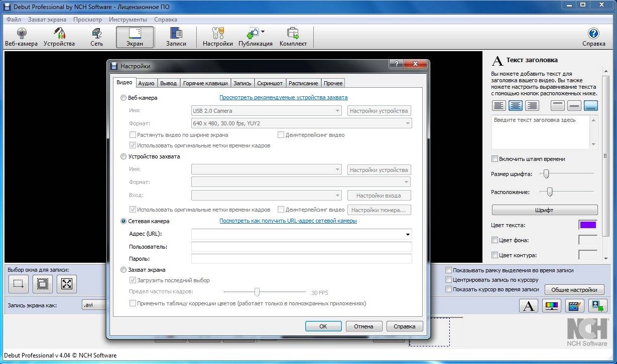Select the Сетевая камера radio button
The height and width of the screenshot is (364, 617).
click(124, 221)
